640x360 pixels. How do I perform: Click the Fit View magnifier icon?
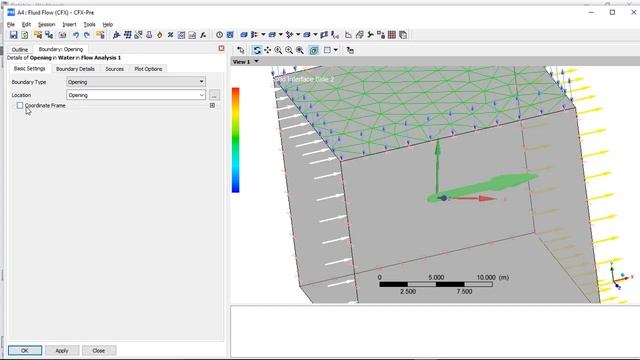coord(300,50)
